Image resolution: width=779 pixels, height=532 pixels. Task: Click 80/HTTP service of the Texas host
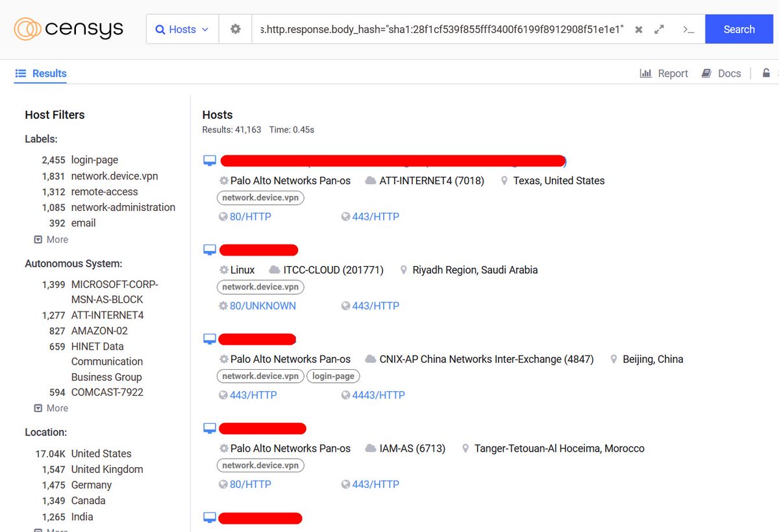[x=245, y=217]
